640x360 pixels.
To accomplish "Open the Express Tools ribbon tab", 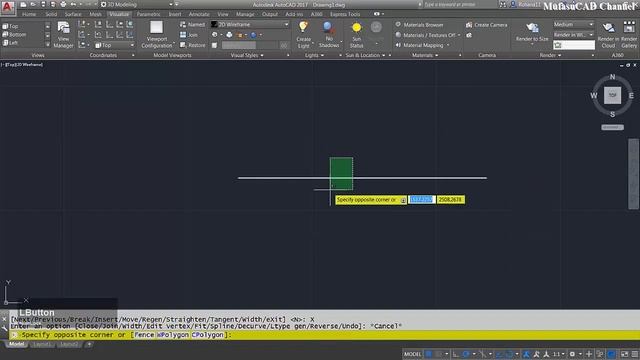I will (x=345, y=14).
